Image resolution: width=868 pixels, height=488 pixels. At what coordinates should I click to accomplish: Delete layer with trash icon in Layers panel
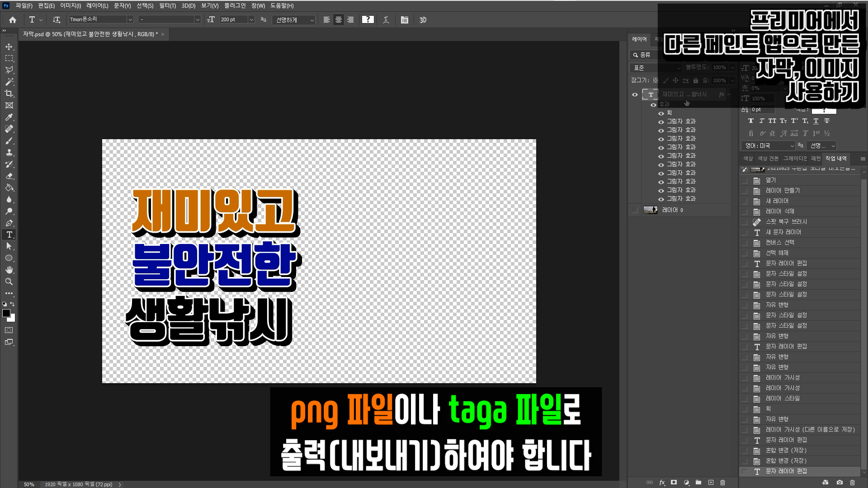722,483
